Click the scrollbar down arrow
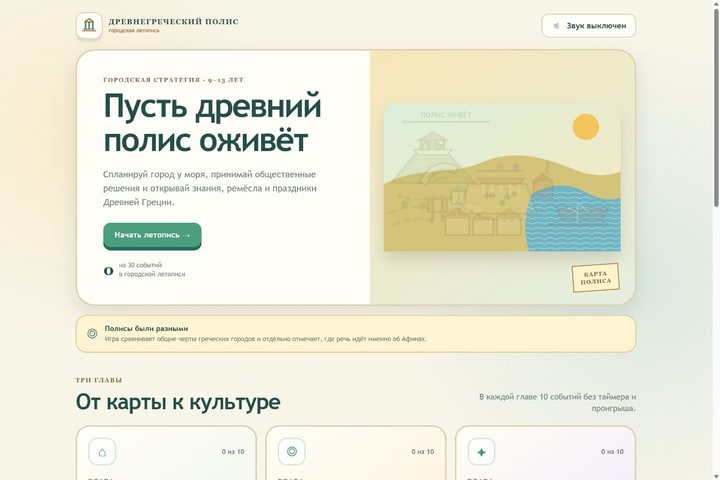 pos(716,476)
